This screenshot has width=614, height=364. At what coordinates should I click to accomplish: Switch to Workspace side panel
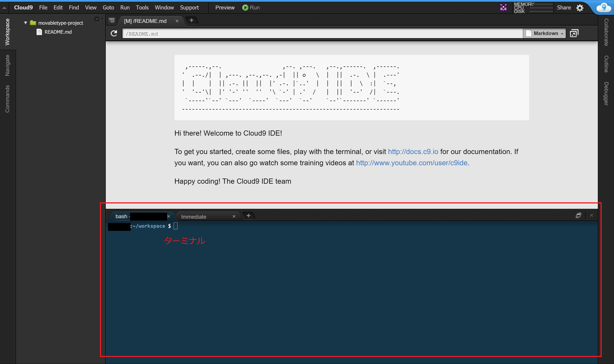[7, 32]
